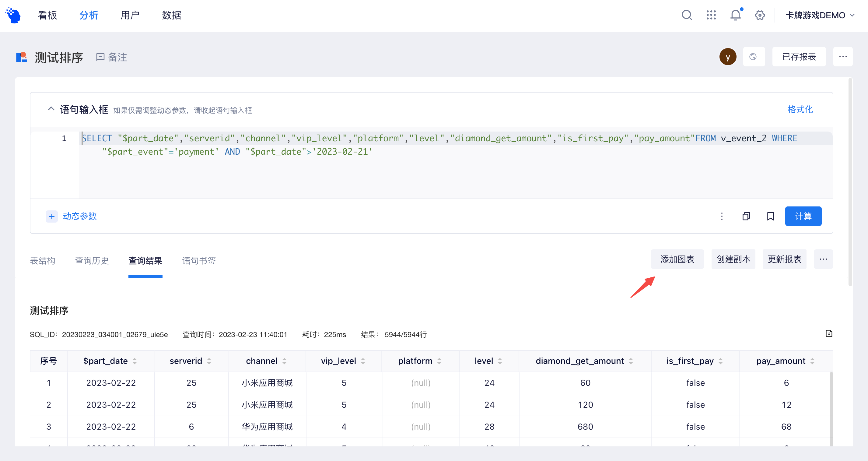Select the 查询结果 tab
Screen dimensions: 868x461
click(145, 261)
